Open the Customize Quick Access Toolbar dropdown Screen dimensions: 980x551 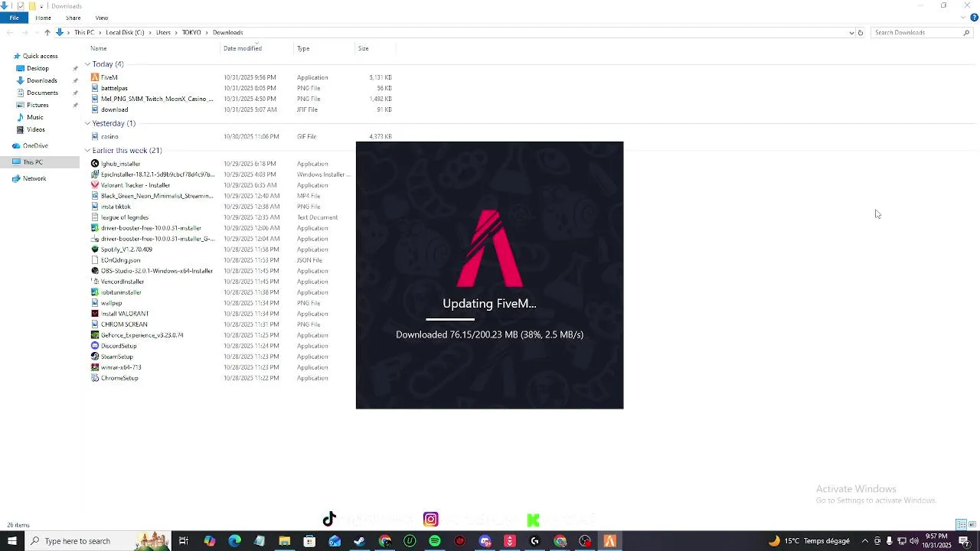coord(41,6)
